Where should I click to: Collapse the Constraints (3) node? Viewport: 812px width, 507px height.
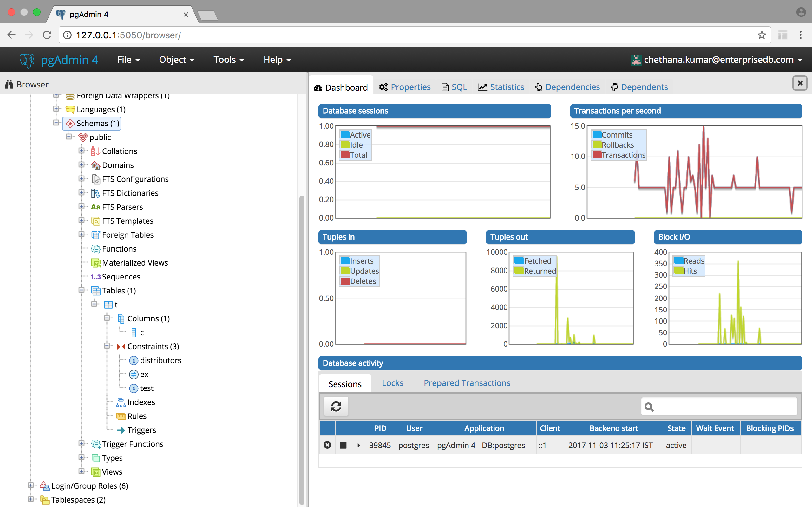pyautogui.click(x=107, y=346)
